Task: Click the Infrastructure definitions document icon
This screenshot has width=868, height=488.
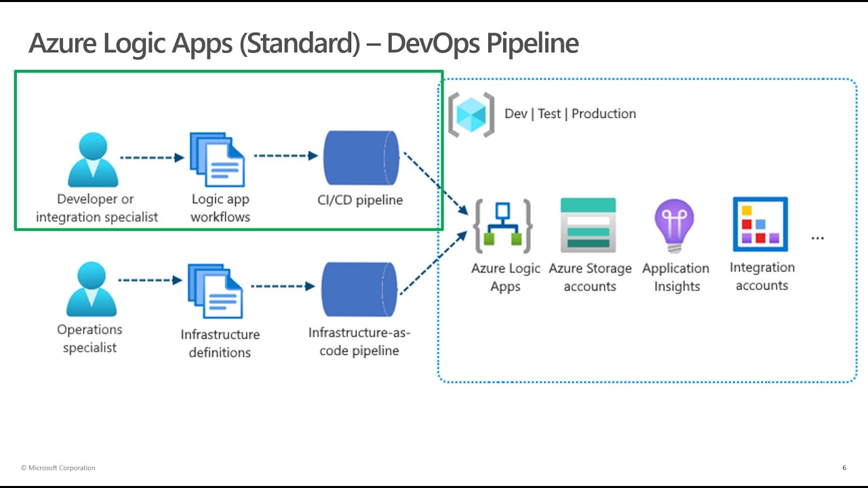Action: [216, 291]
